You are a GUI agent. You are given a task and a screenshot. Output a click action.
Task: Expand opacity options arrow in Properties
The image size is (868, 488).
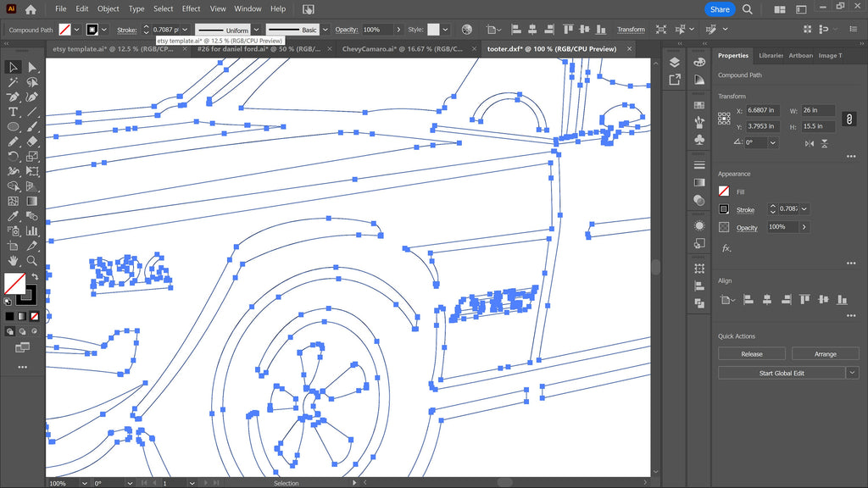coord(804,227)
